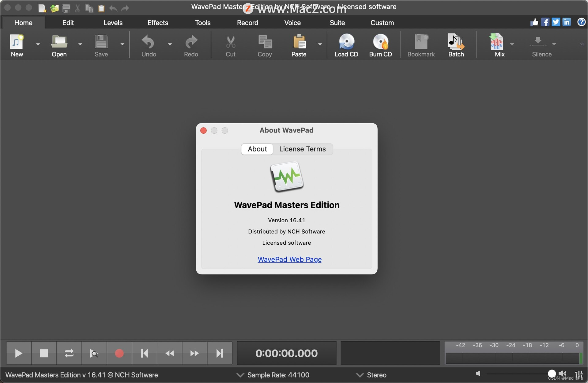Click the Burn CD icon
The width and height of the screenshot is (588, 383).
[381, 42]
